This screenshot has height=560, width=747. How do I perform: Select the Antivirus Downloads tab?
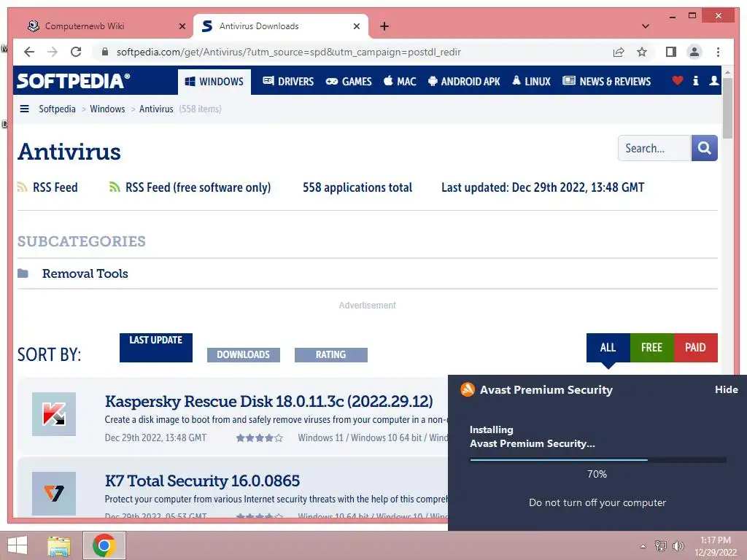pyautogui.click(x=280, y=26)
